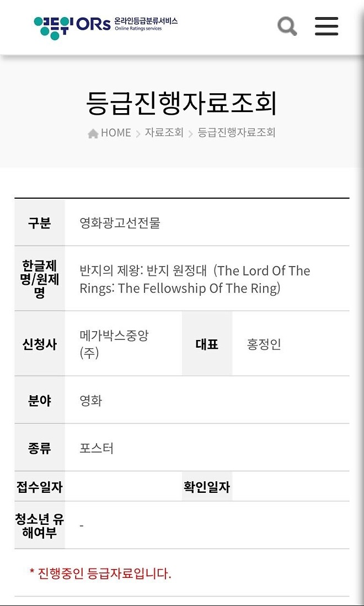Click the 영화 field value

coord(91,401)
